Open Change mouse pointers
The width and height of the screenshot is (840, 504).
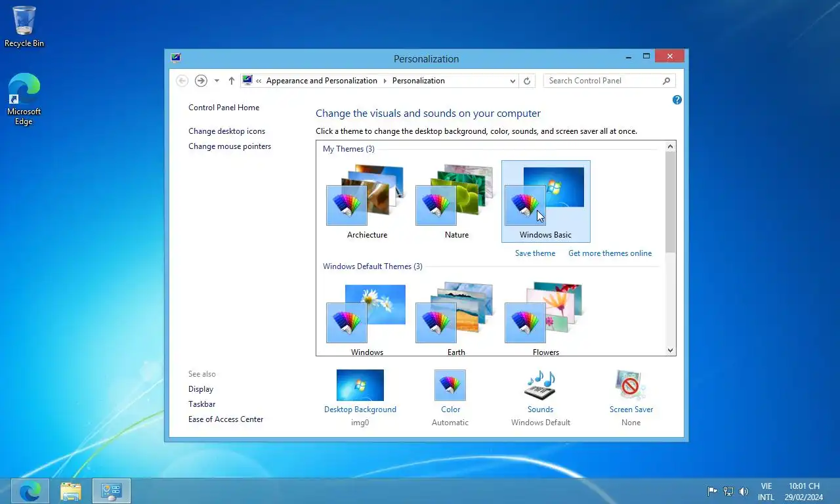(x=230, y=146)
